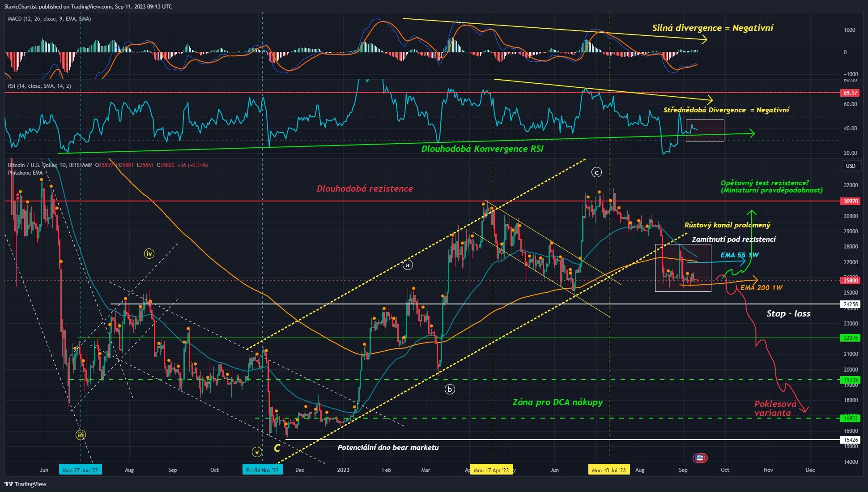
Task: Select the 30970 resistance price label
Action: pyautogui.click(x=851, y=201)
